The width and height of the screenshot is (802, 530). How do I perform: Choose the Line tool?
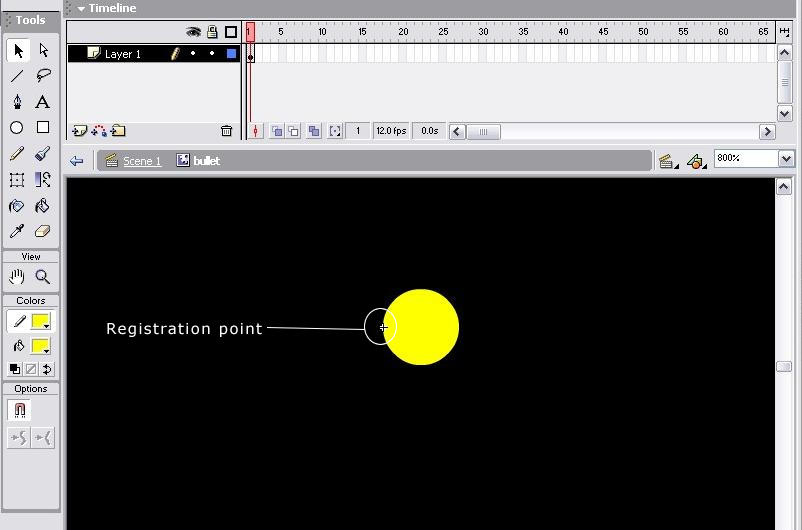17,76
